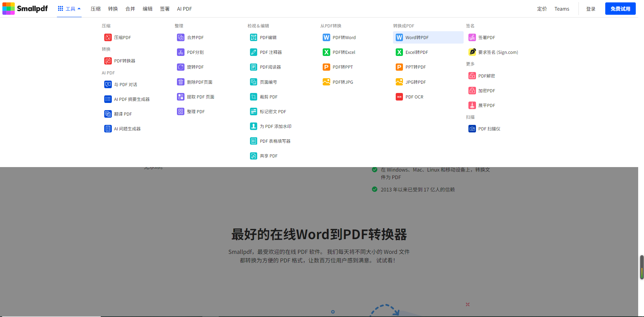Screen dimensions: 644x317
Task: Open the 定价 pricing link
Action: pos(542,9)
